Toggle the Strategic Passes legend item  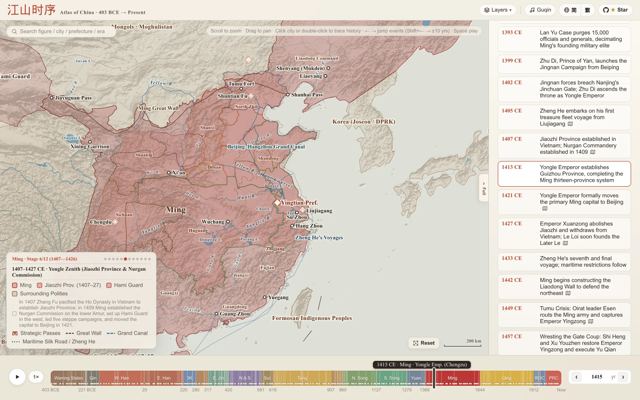36,333
